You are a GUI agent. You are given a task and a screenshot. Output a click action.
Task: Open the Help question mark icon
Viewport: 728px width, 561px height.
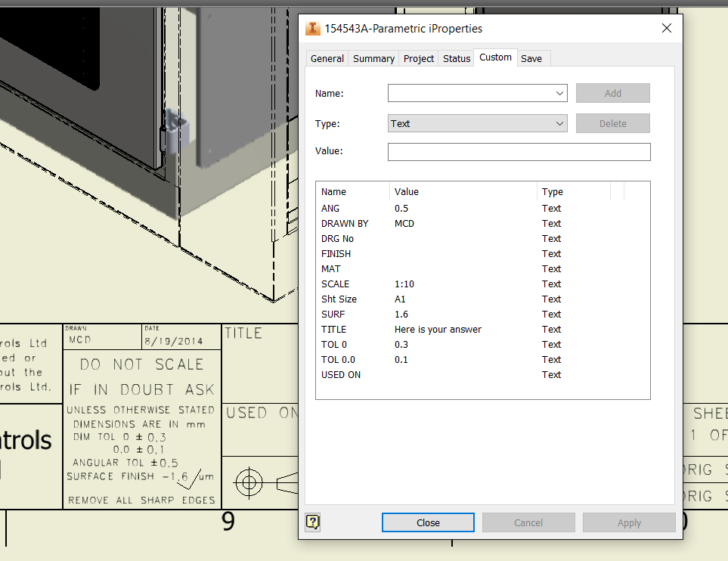[x=312, y=522]
